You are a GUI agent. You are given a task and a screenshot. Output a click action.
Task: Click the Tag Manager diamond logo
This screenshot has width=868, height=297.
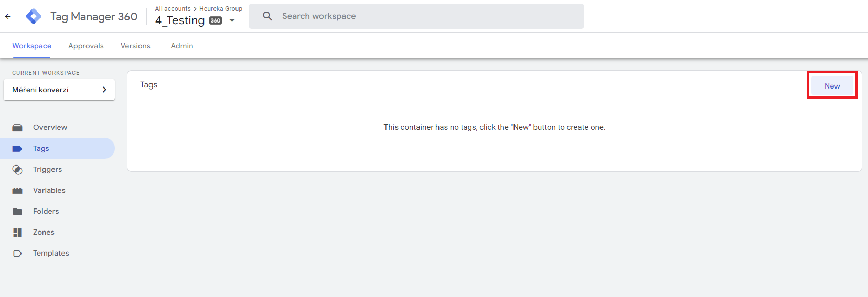[x=34, y=16]
